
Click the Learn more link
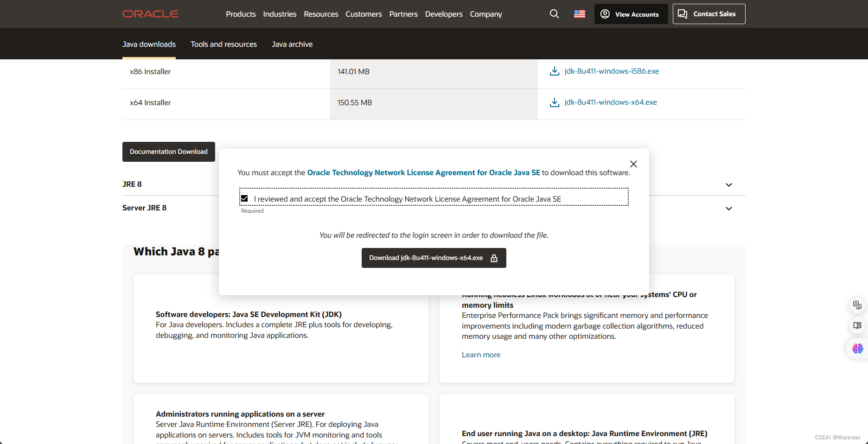(x=481, y=355)
